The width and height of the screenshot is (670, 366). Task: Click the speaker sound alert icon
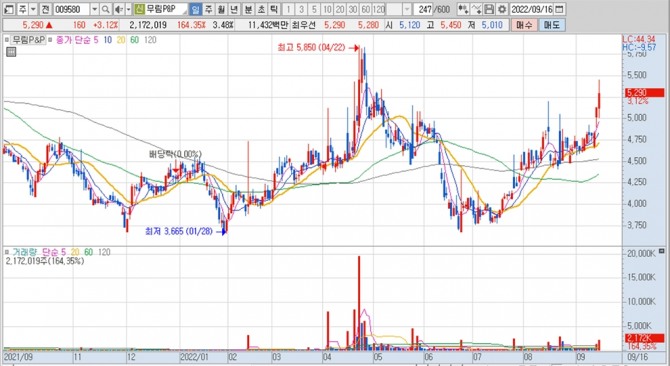pos(119,9)
